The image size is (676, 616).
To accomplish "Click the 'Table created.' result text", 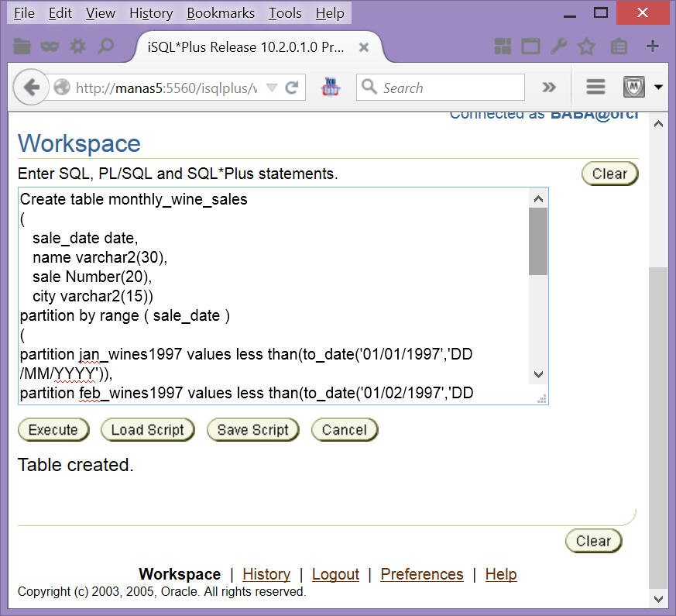I will tap(75, 465).
